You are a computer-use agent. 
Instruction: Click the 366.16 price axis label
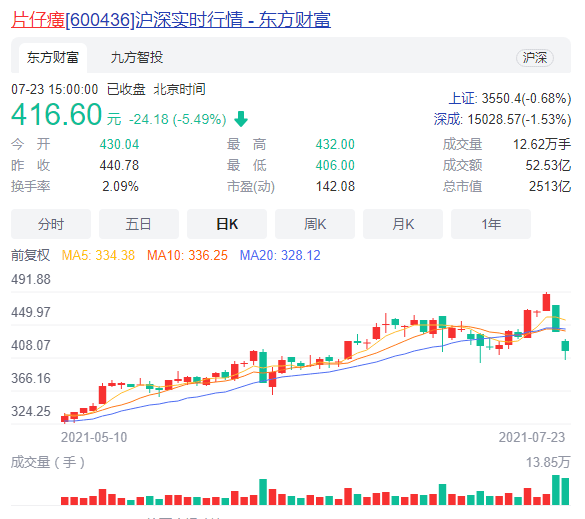pyautogui.click(x=31, y=378)
